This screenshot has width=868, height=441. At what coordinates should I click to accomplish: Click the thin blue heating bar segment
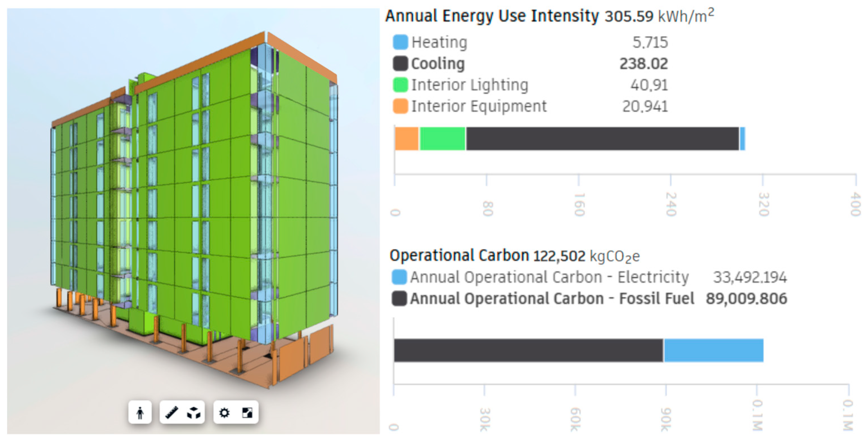click(742, 138)
